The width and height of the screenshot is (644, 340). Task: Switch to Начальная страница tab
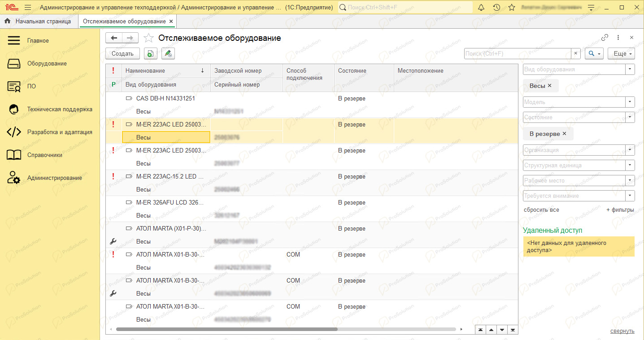[39, 21]
